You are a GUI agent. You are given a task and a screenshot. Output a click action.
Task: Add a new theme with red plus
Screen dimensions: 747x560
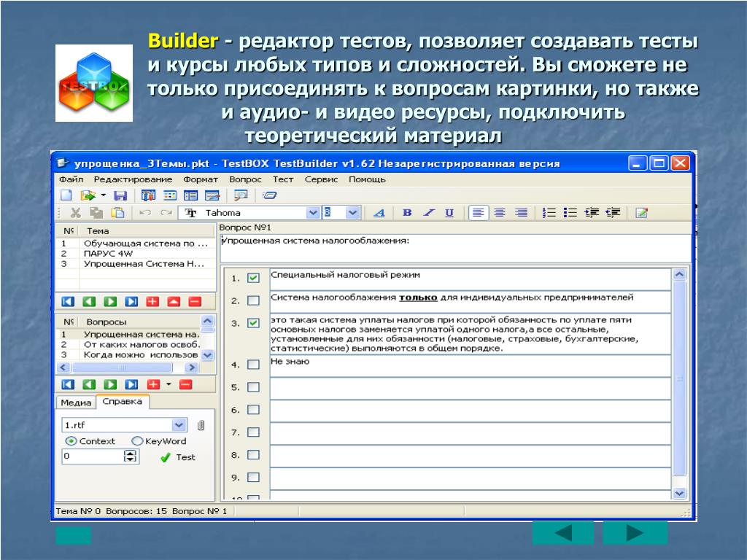click(x=152, y=301)
